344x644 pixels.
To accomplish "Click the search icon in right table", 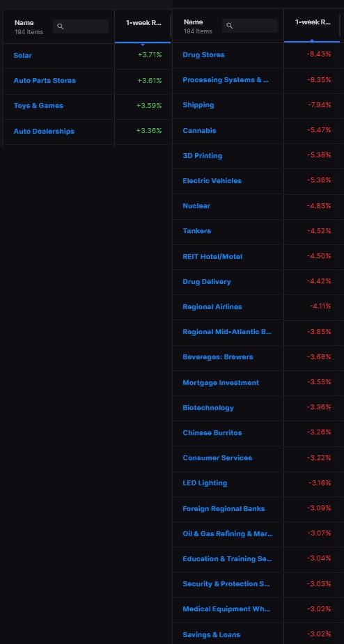I will tap(230, 26).
